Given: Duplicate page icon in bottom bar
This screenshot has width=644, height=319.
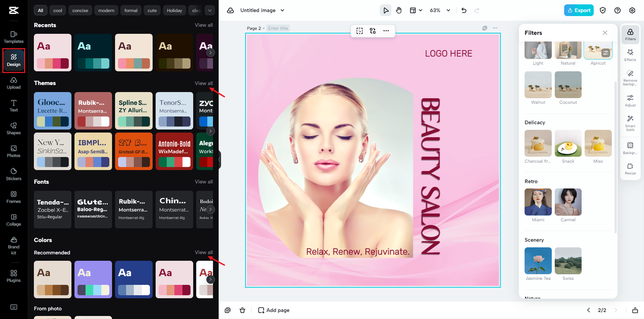Looking at the screenshot, I should tap(228, 310).
